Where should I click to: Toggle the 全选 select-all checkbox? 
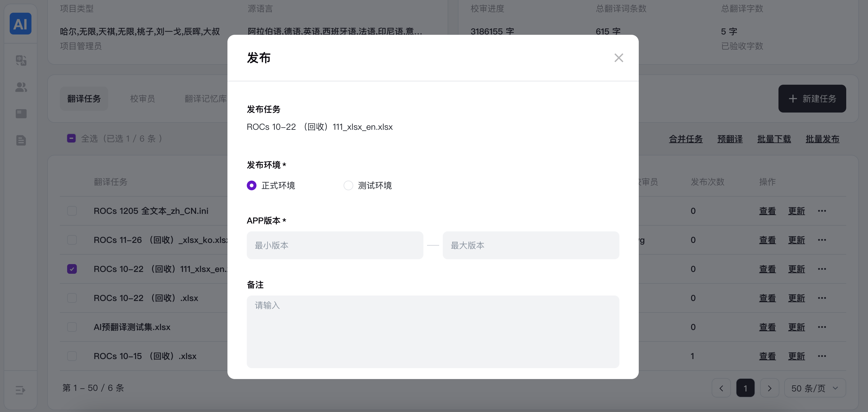coord(71,139)
